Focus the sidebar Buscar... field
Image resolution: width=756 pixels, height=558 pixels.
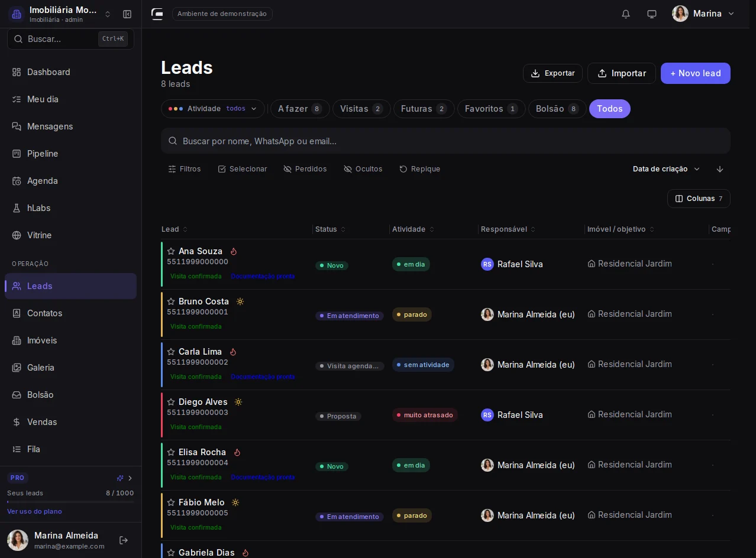coord(70,39)
